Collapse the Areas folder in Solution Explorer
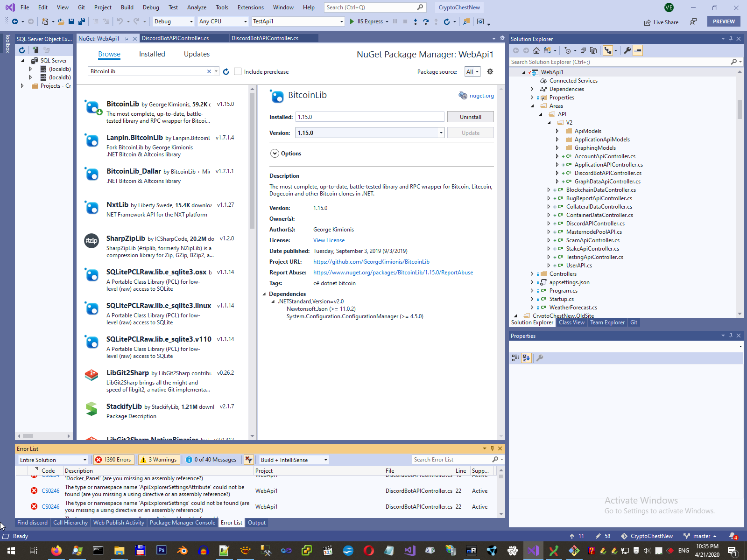 [532, 106]
